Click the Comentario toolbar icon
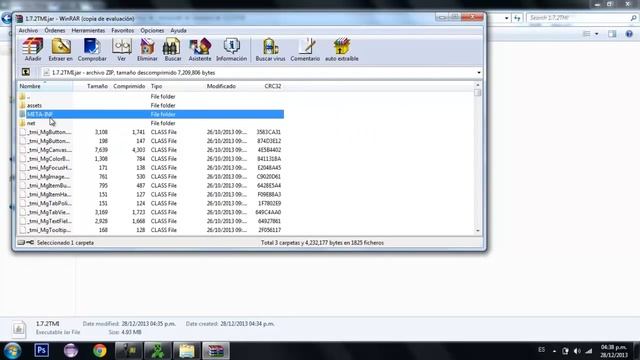 tap(305, 49)
